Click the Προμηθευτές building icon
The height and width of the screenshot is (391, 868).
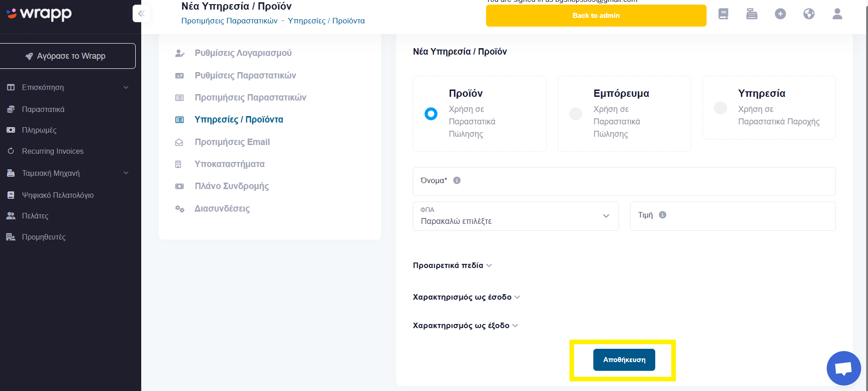(11, 237)
